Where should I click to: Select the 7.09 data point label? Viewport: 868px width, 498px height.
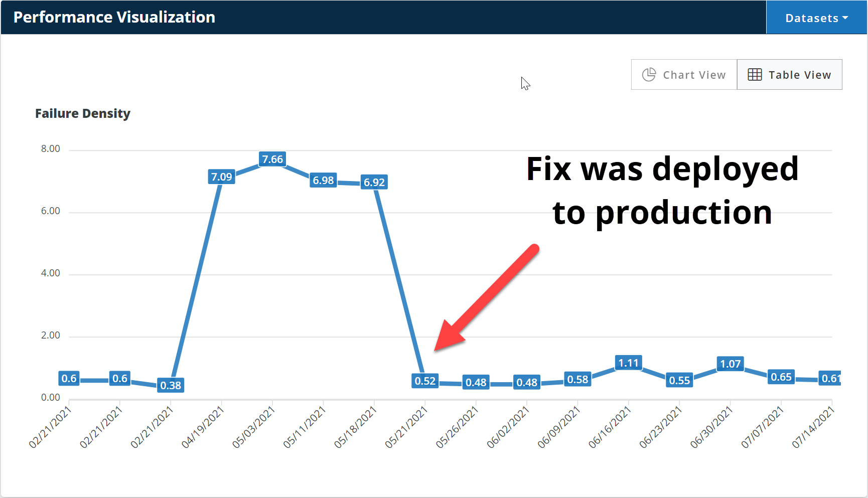pos(222,177)
